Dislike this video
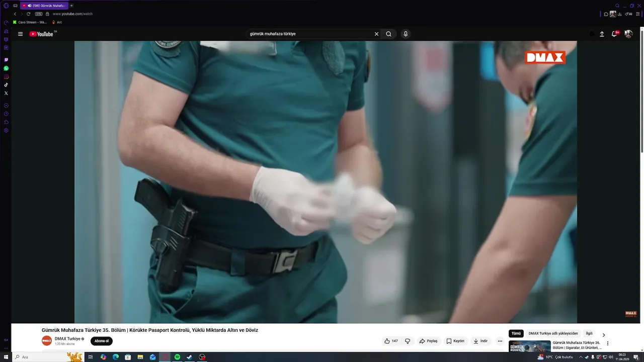Screen dimensions: 644x362 click(408, 341)
